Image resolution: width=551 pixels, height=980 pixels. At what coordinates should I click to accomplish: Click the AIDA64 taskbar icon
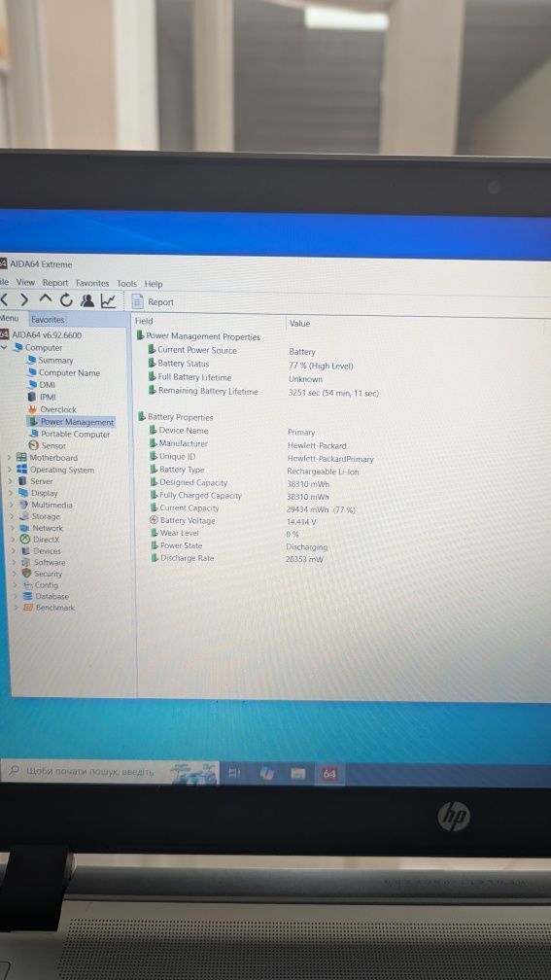(x=329, y=775)
